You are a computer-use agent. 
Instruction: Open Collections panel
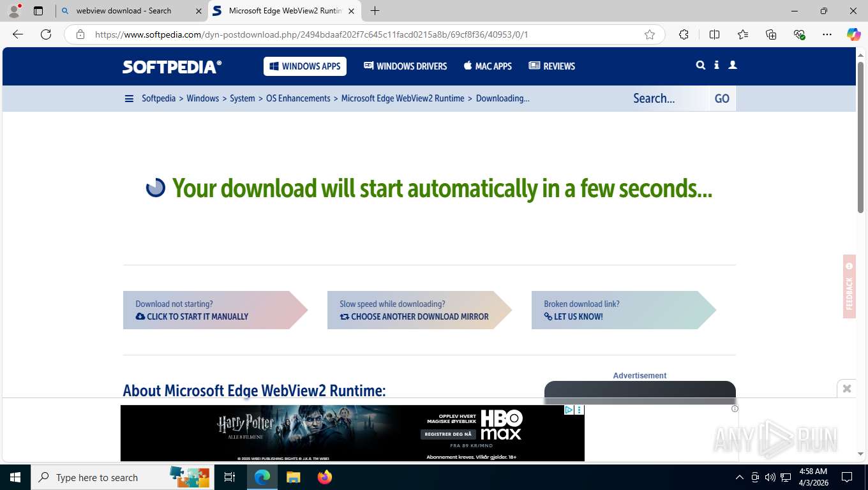tap(771, 34)
